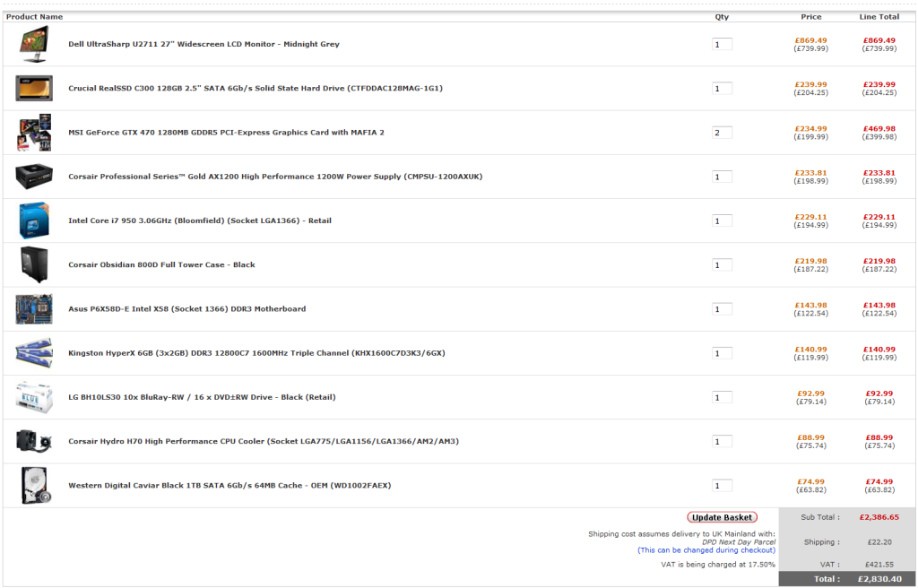Focus quantity field for Intel Core i7 950
The height and width of the screenshot is (588, 918).
point(722,220)
